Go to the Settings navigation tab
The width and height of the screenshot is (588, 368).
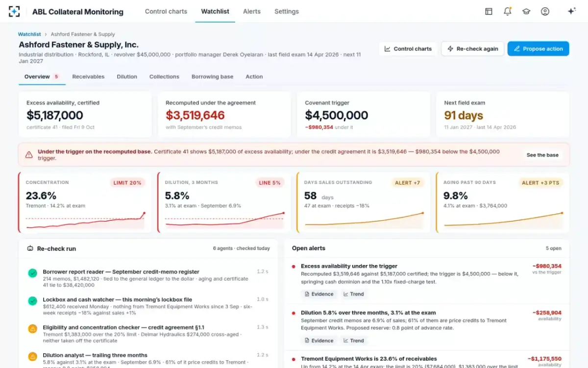287,11
